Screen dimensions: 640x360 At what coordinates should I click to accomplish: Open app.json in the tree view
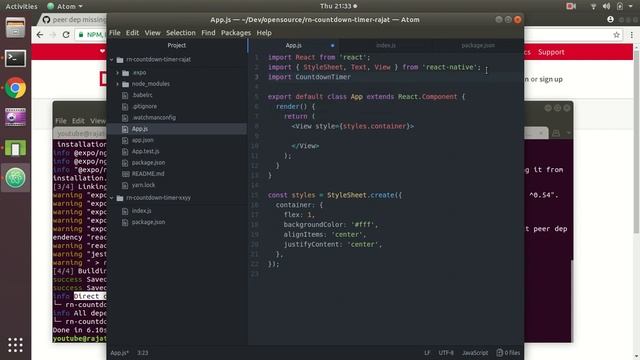point(142,140)
